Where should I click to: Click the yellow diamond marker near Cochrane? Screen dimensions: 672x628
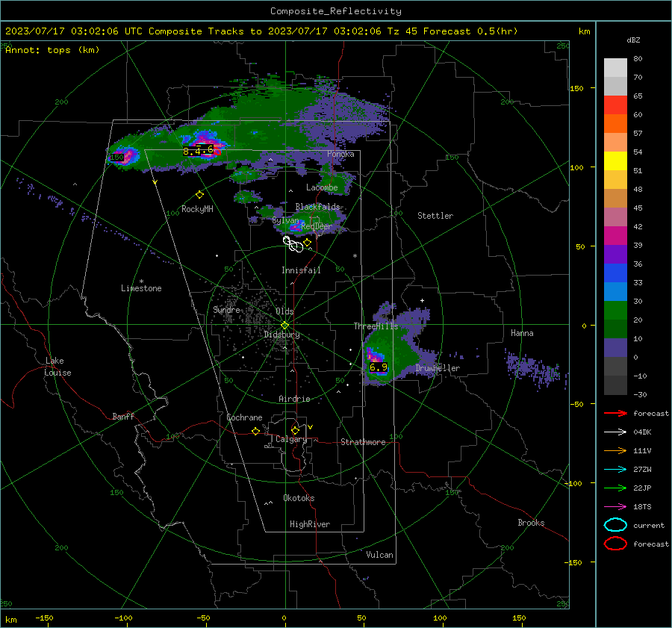[255, 431]
